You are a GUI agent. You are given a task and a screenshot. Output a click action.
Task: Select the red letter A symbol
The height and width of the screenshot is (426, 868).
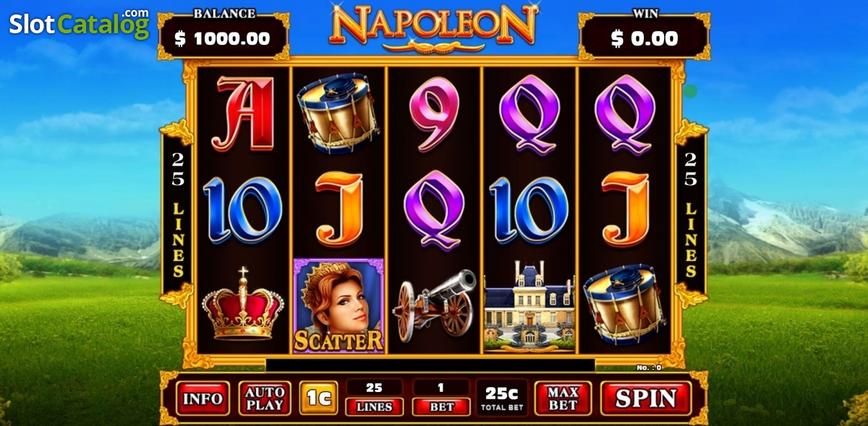(x=244, y=114)
